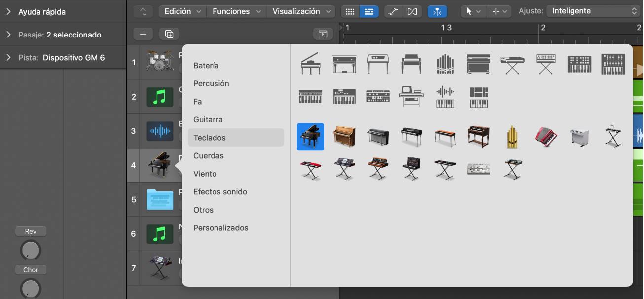644x299 pixels.
Task: Add a new track with the plus button
Action: pyautogui.click(x=143, y=34)
